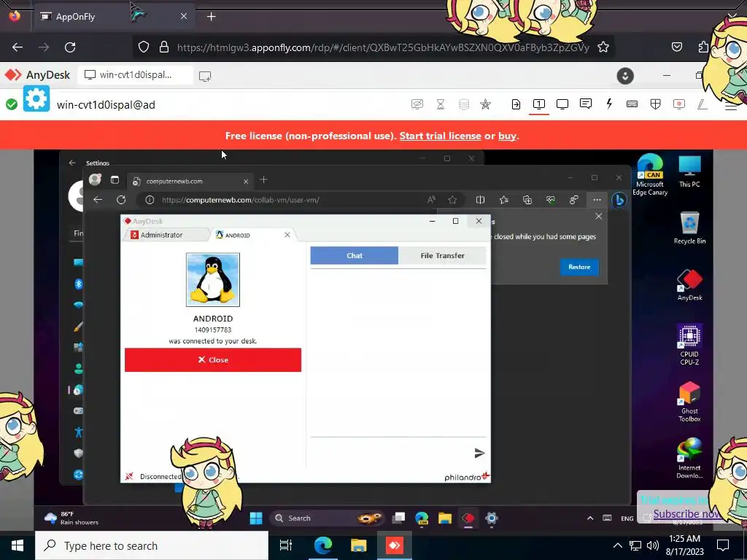The width and height of the screenshot is (747, 560).
Task: Show hidden icons on remote taskbar
Action: [x=589, y=518]
